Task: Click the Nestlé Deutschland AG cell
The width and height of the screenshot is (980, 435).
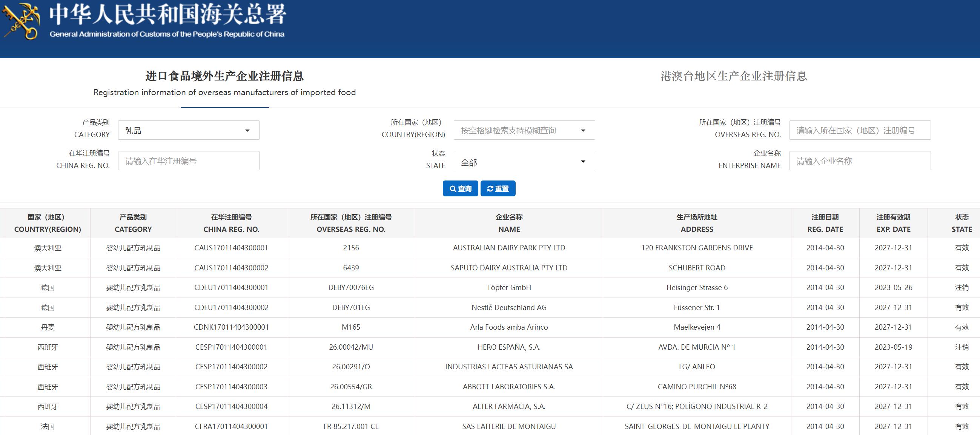Action: click(509, 307)
